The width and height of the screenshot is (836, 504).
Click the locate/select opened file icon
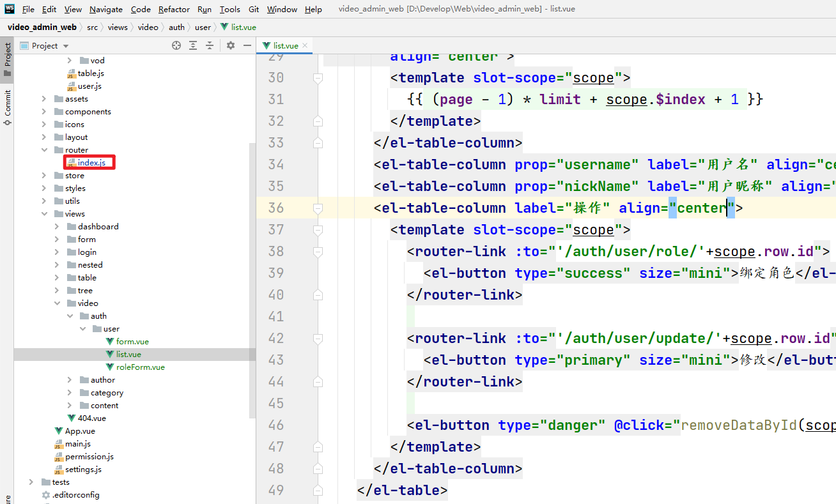176,45
